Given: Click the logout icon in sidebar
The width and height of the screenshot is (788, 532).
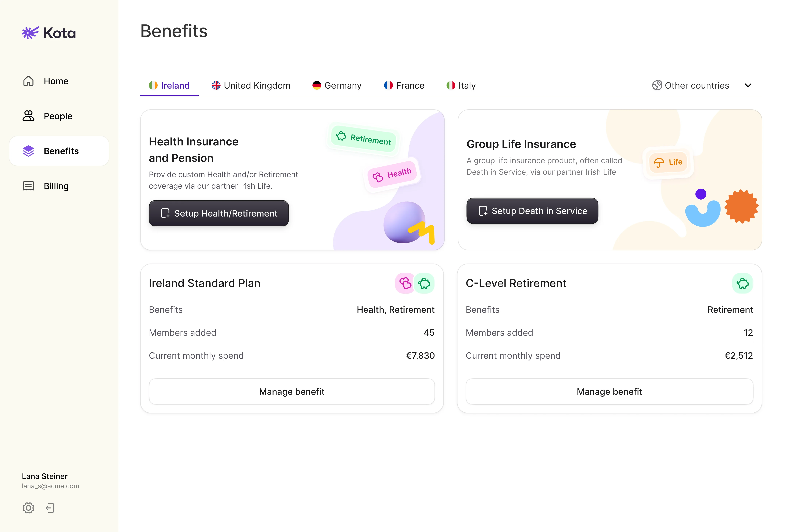Looking at the screenshot, I should (50, 508).
